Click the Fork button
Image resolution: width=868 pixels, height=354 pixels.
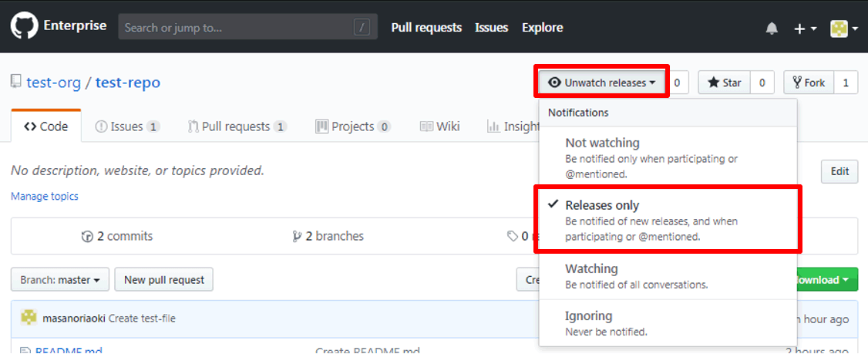point(808,83)
